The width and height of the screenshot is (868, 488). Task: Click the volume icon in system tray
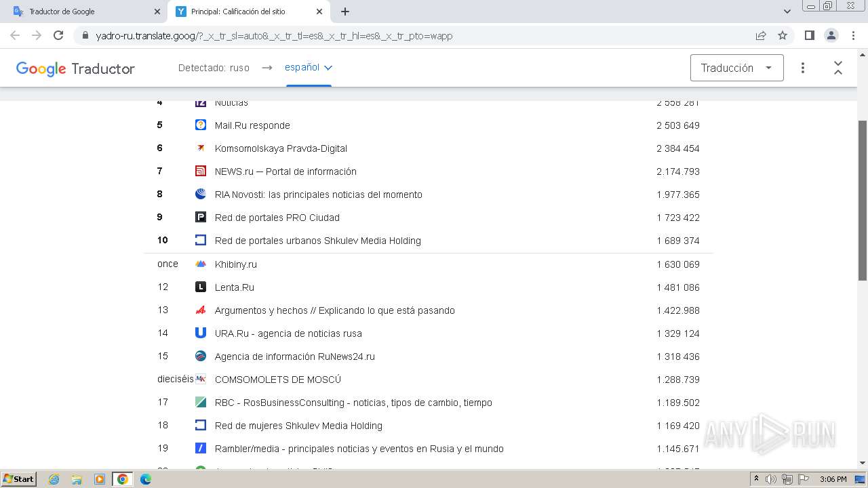[771, 479]
